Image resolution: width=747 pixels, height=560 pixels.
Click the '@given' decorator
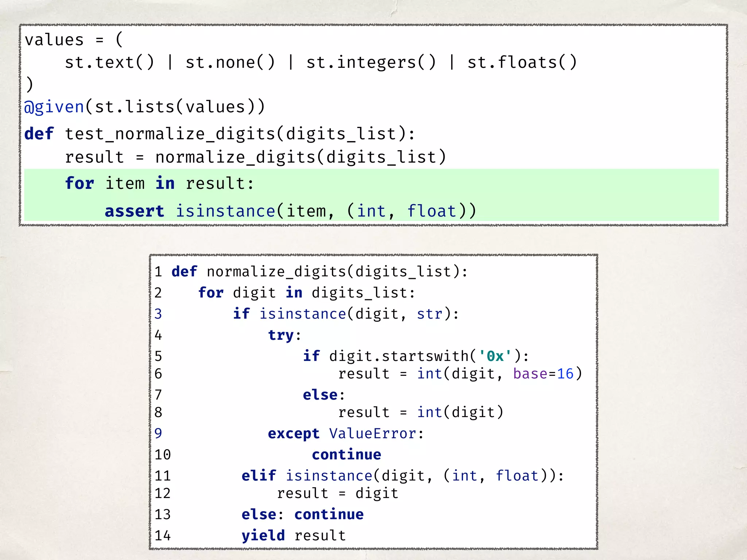(54, 107)
